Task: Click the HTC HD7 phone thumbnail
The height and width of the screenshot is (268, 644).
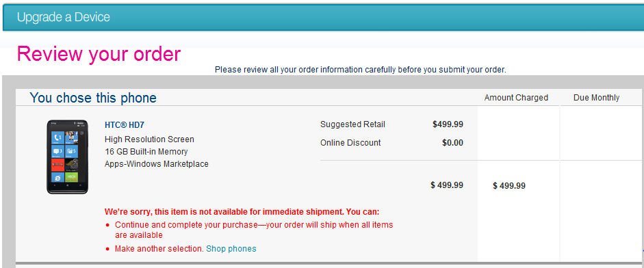Action: [67, 157]
